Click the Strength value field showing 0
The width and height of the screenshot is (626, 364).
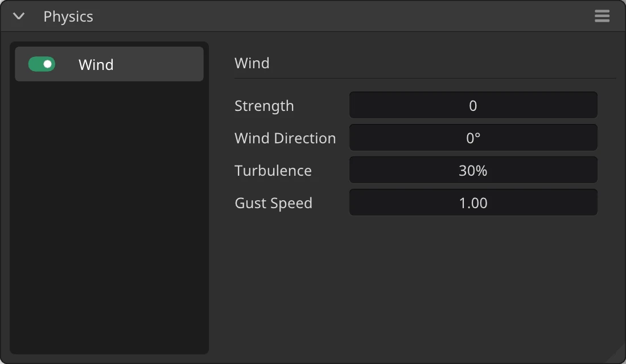473,105
